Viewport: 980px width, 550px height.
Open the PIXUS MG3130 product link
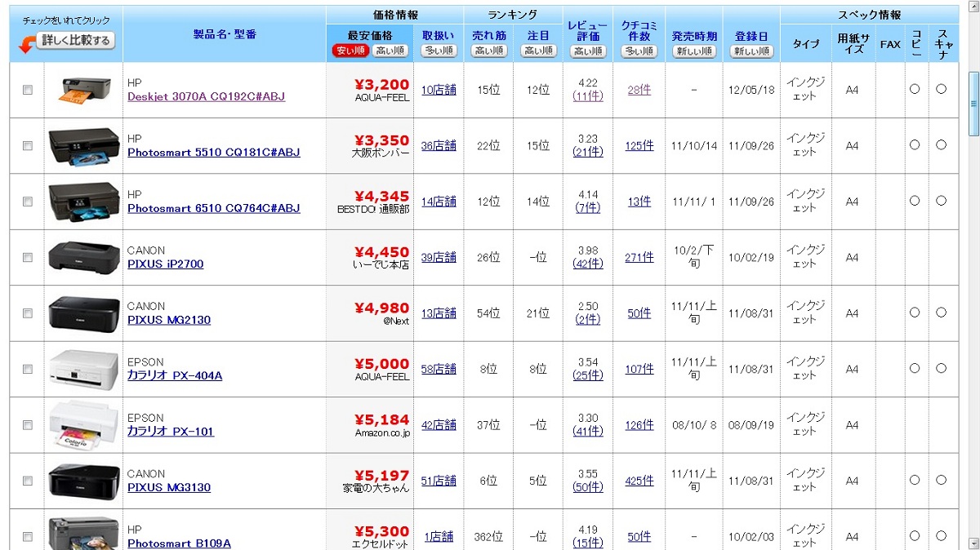click(x=169, y=488)
